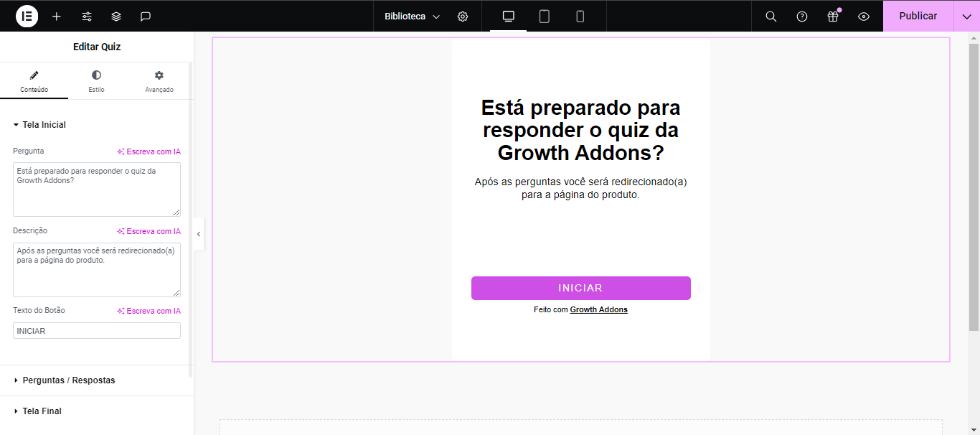Open page settings gear in top bar
The width and height of the screenshot is (980, 435).
463,16
